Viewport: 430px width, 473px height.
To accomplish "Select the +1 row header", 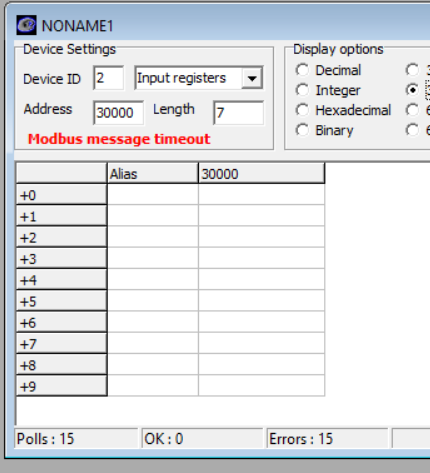I will pos(61,216).
